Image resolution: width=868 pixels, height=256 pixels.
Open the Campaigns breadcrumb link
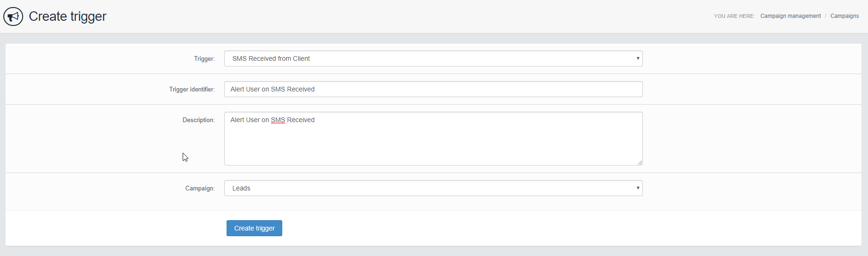(844, 16)
